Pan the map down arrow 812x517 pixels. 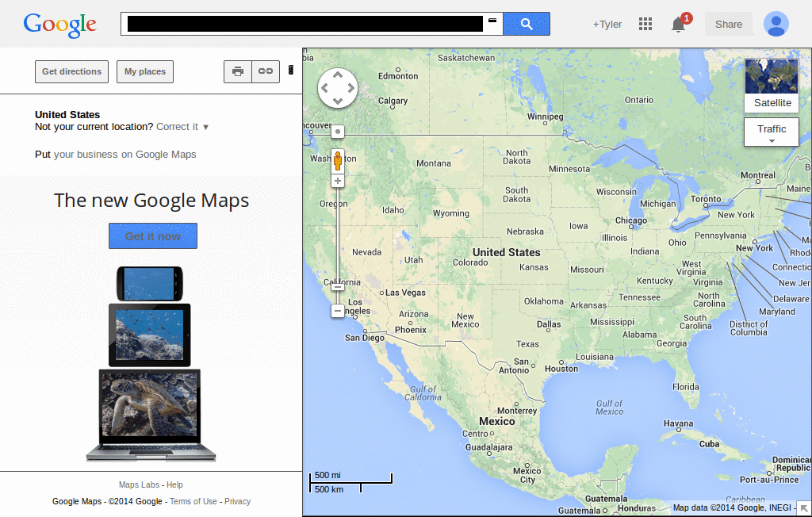(338, 101)
